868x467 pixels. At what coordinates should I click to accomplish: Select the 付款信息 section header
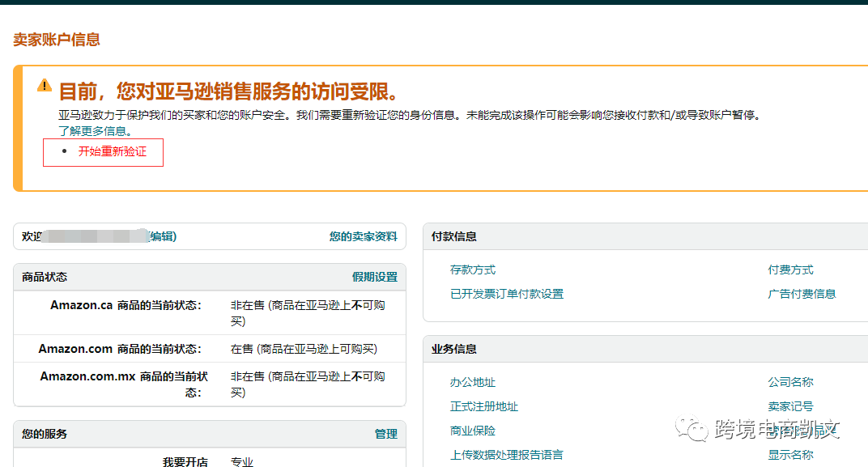[454, 236]
